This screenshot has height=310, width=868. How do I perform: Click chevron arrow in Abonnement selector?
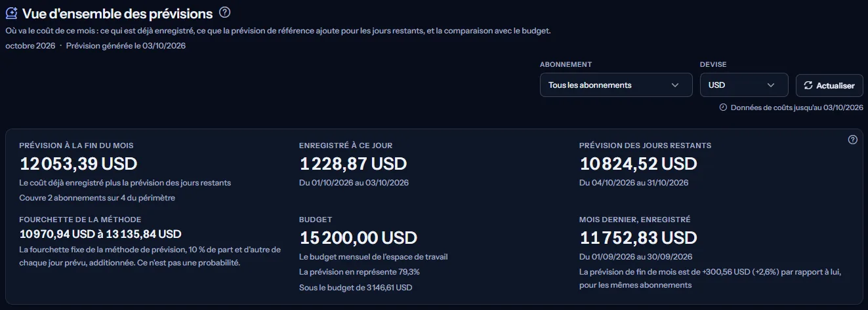point(675,85)
